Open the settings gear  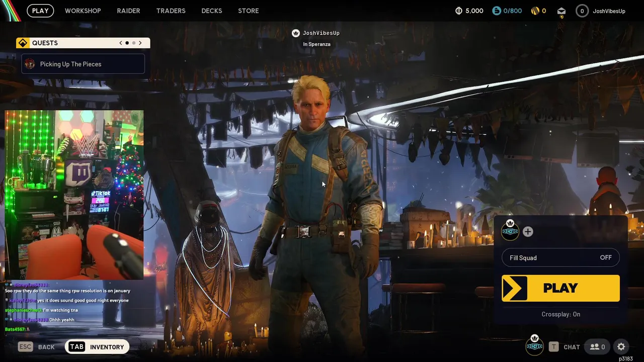pos(621,347)
